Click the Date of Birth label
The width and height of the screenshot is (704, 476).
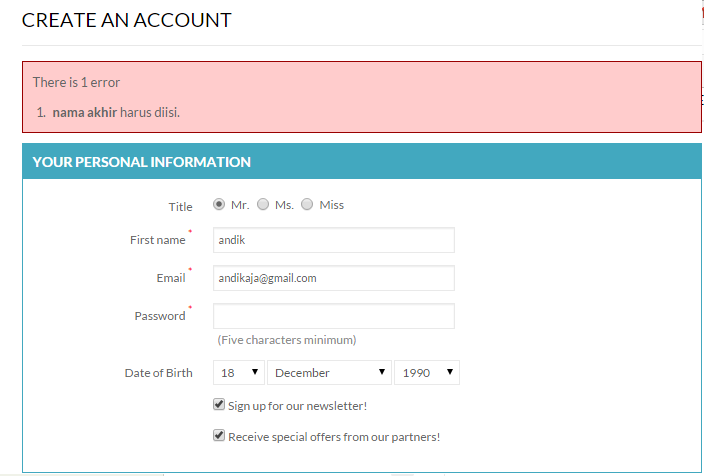point(158,373)
